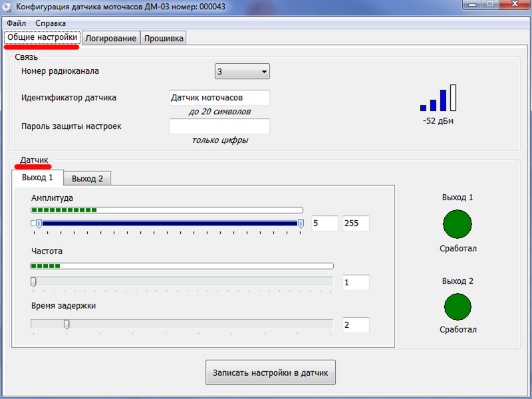The width and height of the screenshot is (532, 399).
Task: Click the Частота level progress bar
Action: click(182, 265)
